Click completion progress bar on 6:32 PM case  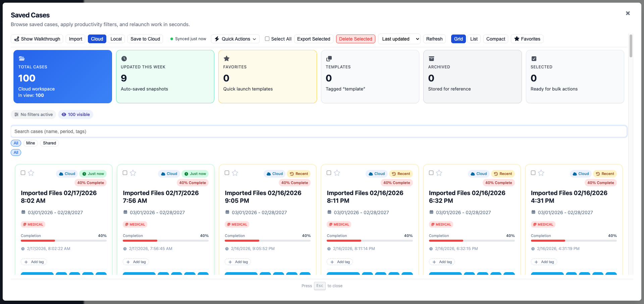(472, 241)
